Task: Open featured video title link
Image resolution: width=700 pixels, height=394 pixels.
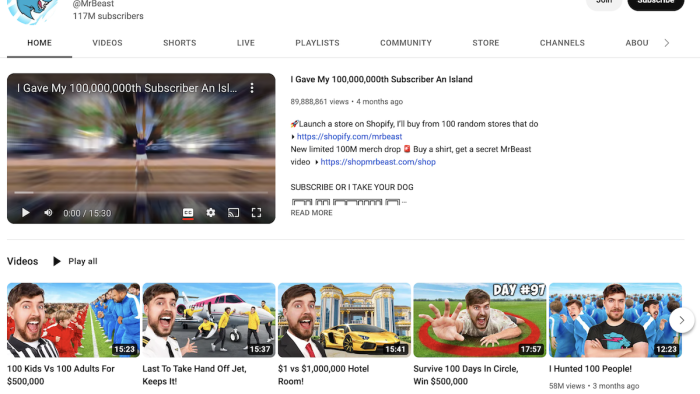Action: 381,79
